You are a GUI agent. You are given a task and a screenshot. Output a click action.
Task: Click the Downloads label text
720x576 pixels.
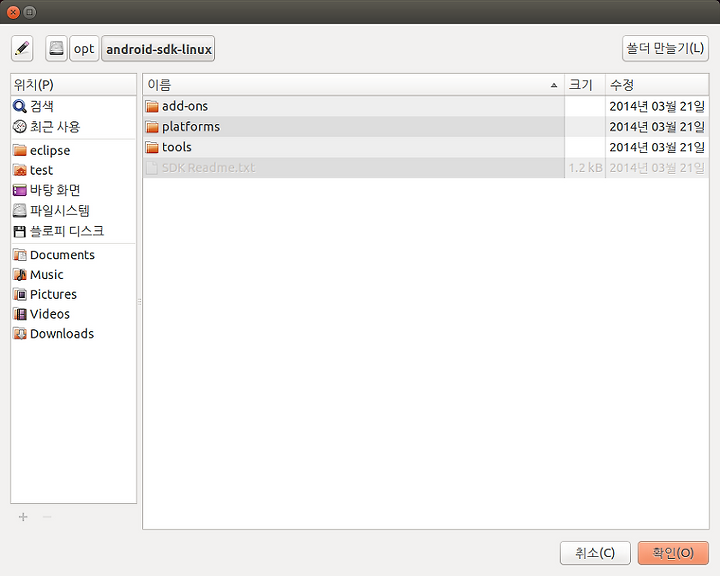[62, 333]
